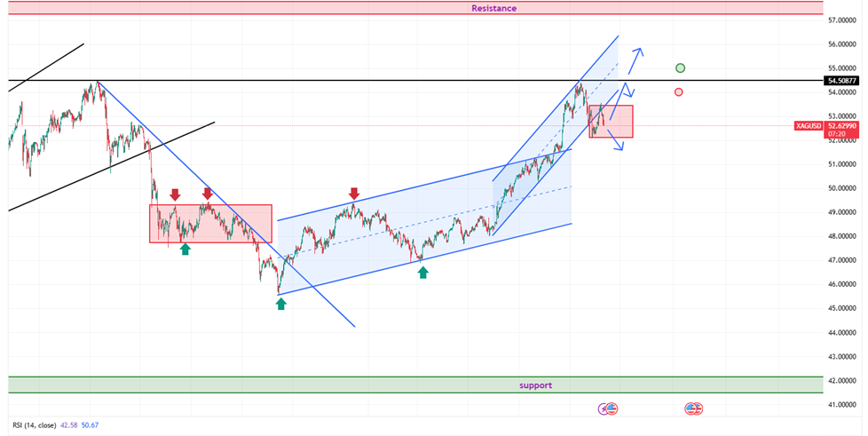Click the green circle marker near 55.00

point(680,67)
